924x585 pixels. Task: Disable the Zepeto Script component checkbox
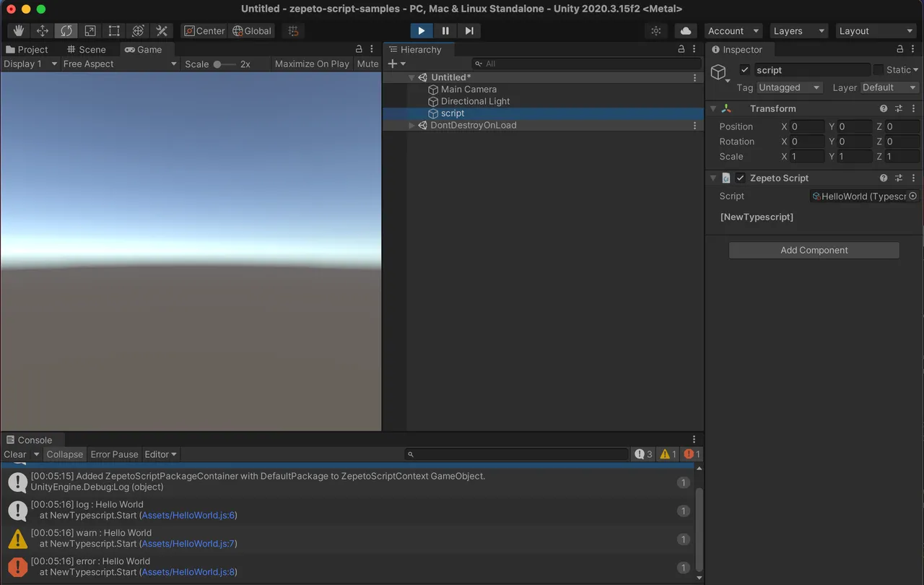tap(740, 178)
